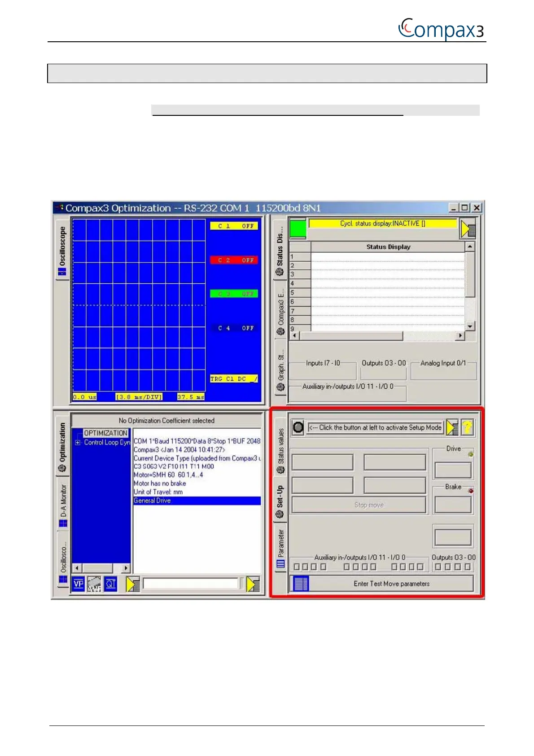This screenshot has width=534, height=756.
Task: Click the Stop move button
Action: [359, 505]
